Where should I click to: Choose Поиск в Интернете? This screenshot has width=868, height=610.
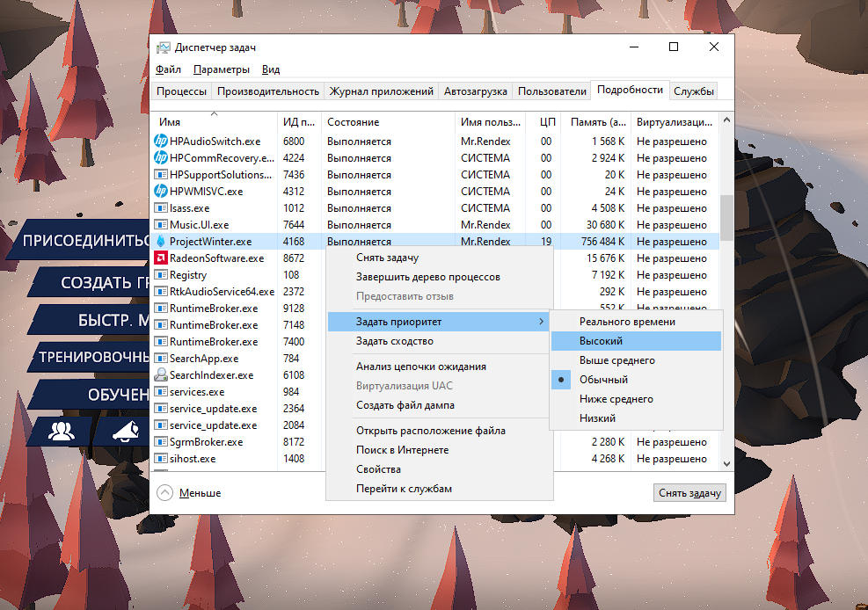tap(440, 450)
